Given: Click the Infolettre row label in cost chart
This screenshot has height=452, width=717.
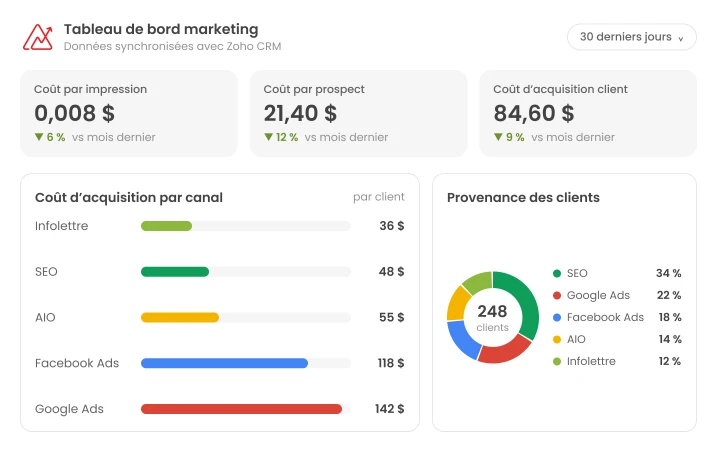Looking at the screenshot, I should (x=61, y=226).
